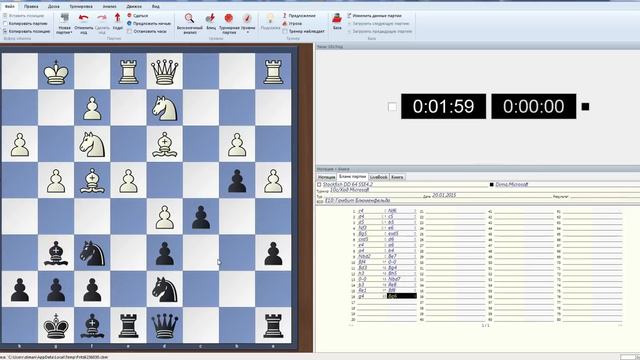Click white player name Stockfish DD 64
The height and width of the screenshot is (360, 640).
coord(348,184)
